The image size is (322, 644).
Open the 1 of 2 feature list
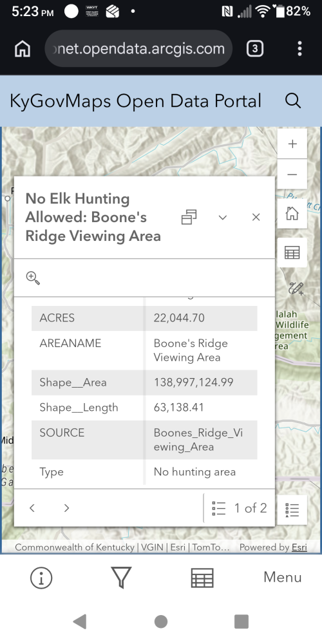point(239,508)
